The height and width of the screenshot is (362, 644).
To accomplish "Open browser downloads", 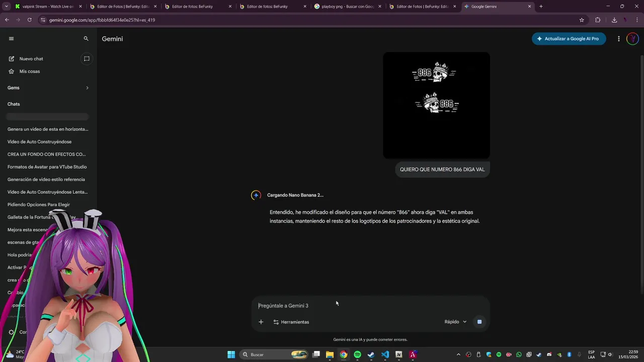I will point(614,20).
